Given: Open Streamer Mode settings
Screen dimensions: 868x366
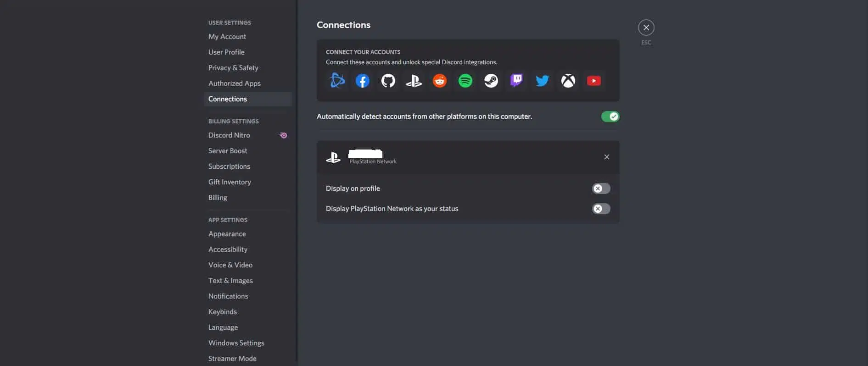Looking at the screenshot, I should click(x=248, y=359).
